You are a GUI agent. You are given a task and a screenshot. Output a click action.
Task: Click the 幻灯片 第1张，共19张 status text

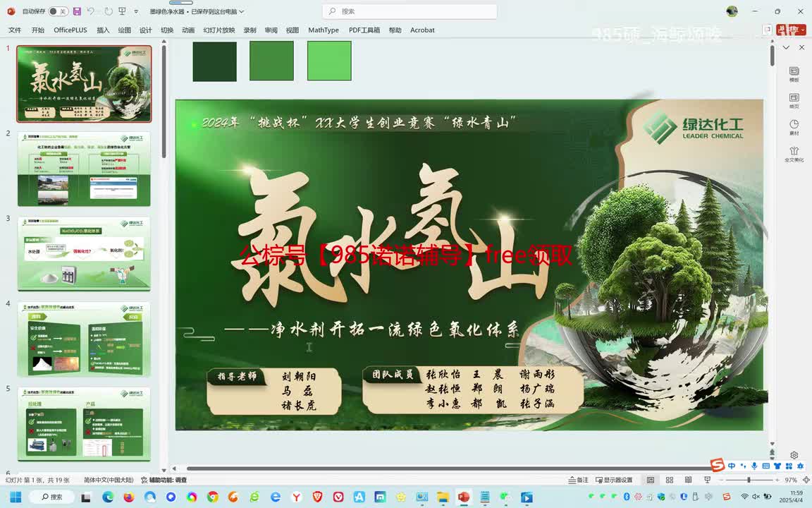(x=37, y=480)
